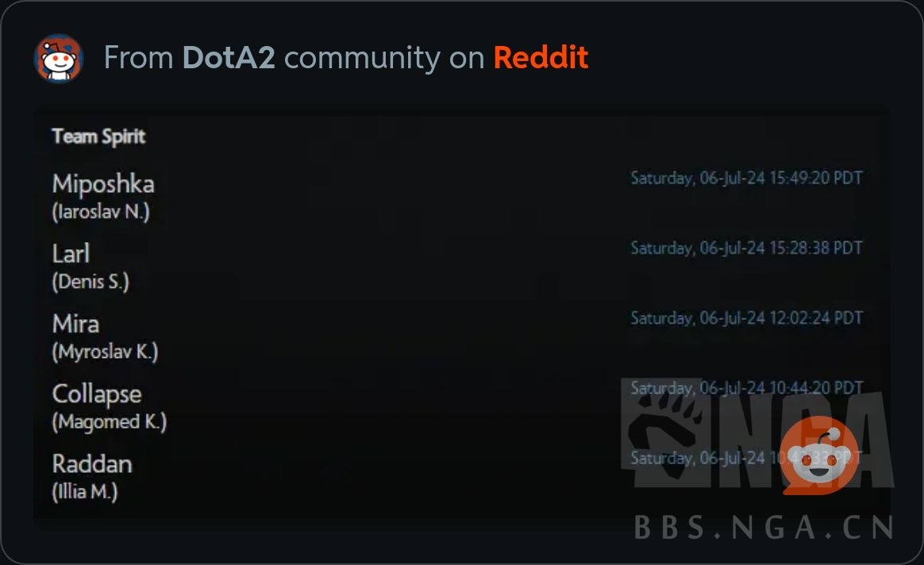Click the embedded Team Spirit image
This screenshot has width=924, height=565.
462,312
